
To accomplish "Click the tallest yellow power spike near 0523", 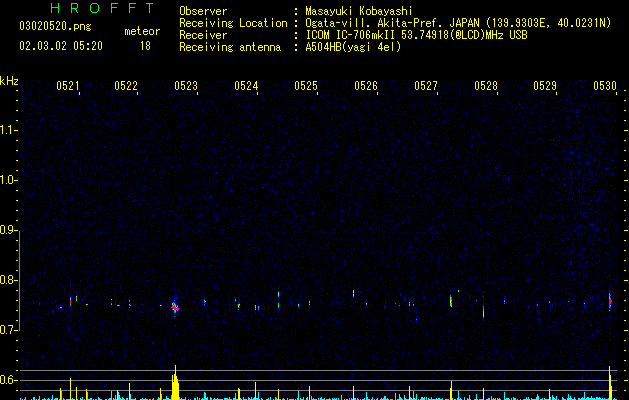I will [x=175, y=382].
